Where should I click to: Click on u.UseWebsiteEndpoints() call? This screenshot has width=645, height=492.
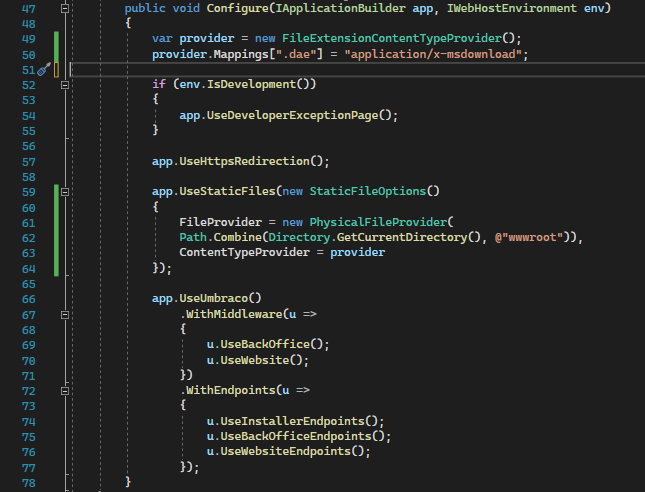pos(285,451)
